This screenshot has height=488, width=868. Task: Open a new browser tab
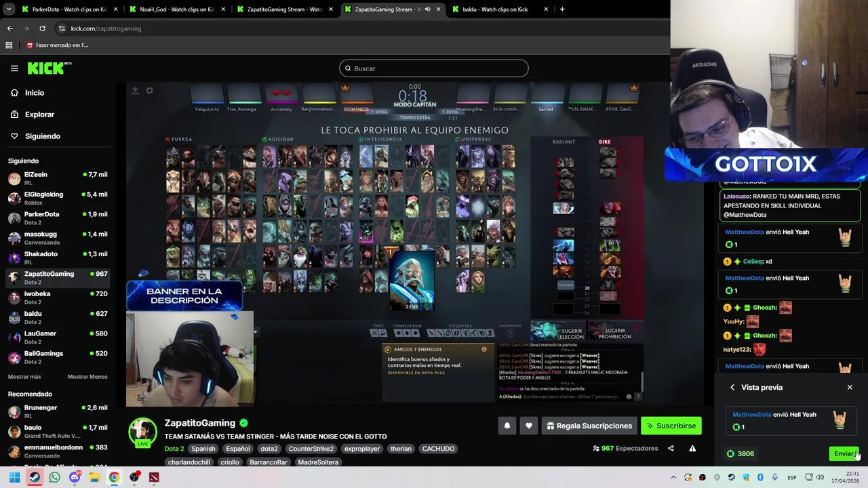[562, 9]
